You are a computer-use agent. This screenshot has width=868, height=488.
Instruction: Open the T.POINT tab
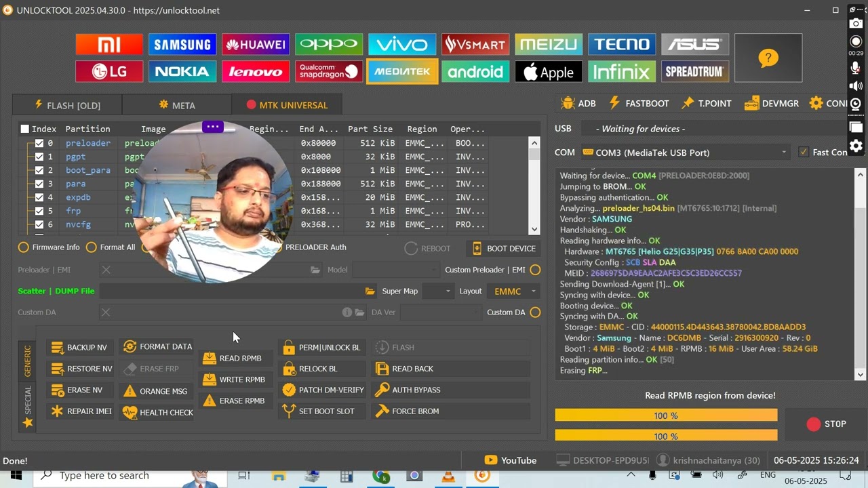click(707, 104)
